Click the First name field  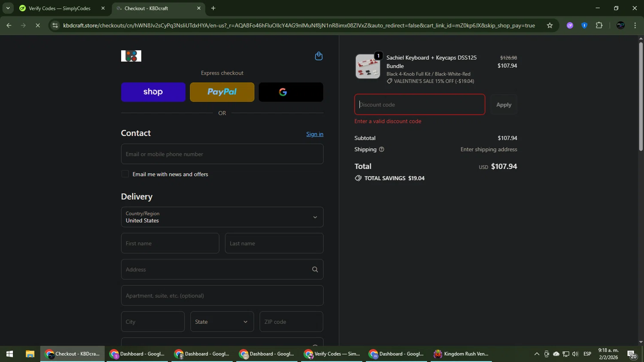170,243
